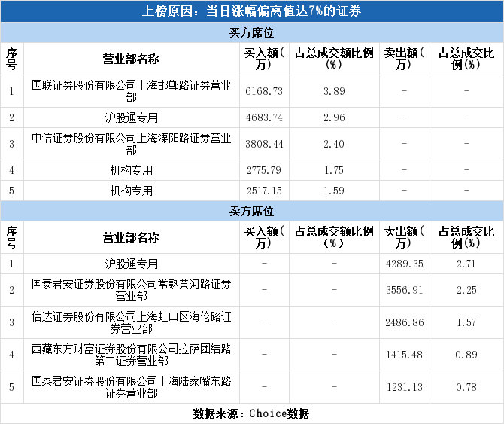
Task: Click the percentage value 3.89
Action: 334,91
